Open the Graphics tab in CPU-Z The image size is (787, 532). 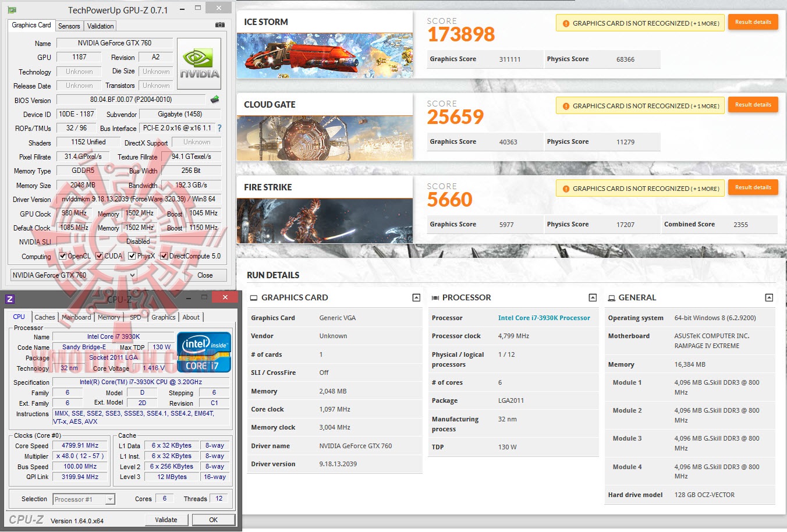click(x=164, y=317)
